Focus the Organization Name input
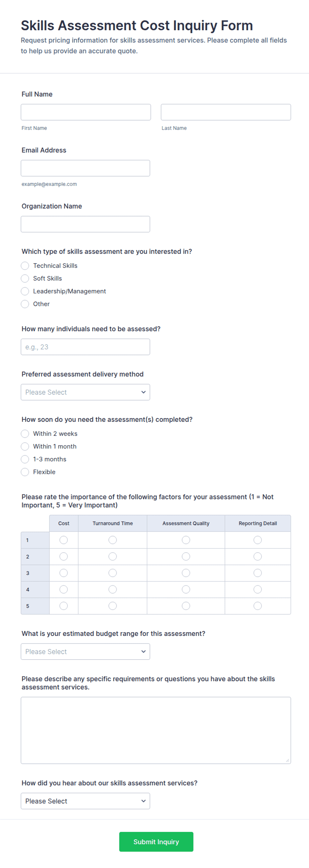Image resolution: width=309 pixels, height=868 pixels. [x=85, y=224]
